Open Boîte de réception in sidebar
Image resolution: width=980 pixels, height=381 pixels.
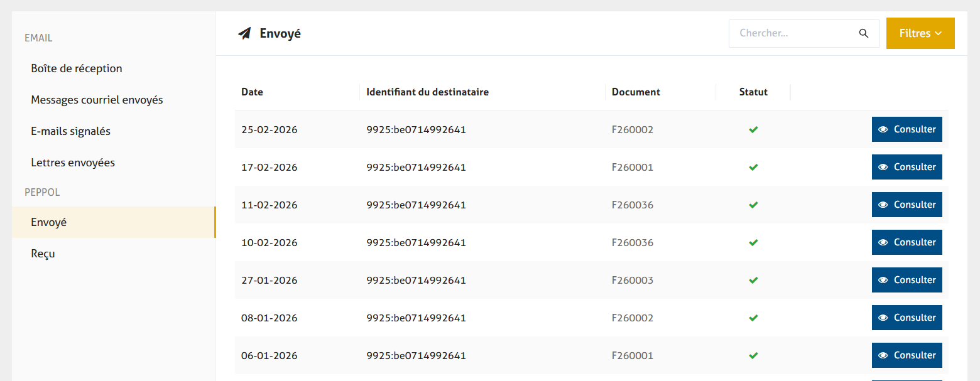coord(77,68)
